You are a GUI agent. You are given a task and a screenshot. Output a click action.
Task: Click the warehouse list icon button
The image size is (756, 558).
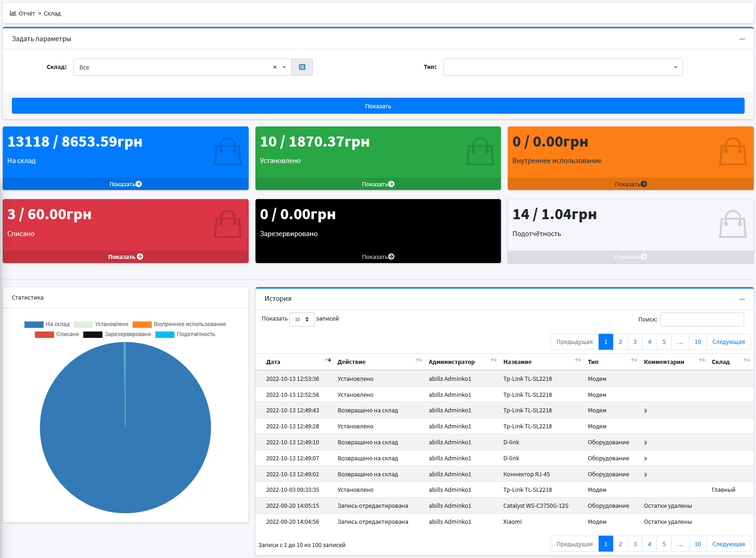click(x=302, y=67)
